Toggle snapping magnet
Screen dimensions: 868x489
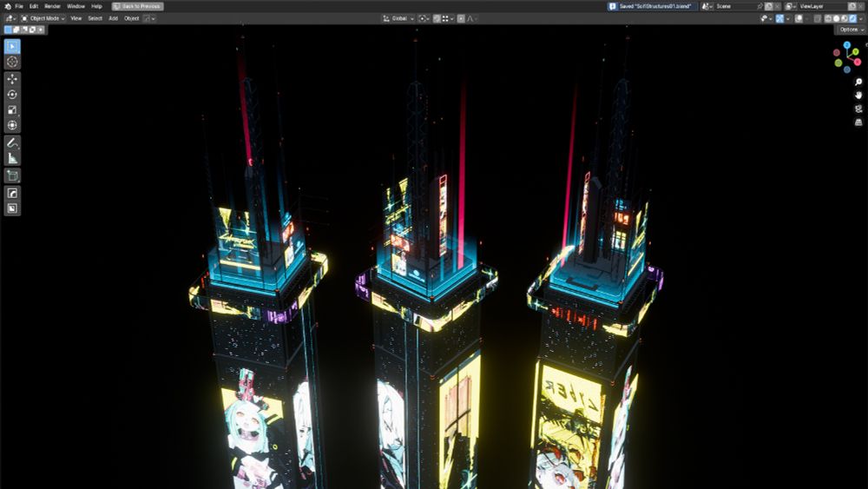click(x=437, y=18)
